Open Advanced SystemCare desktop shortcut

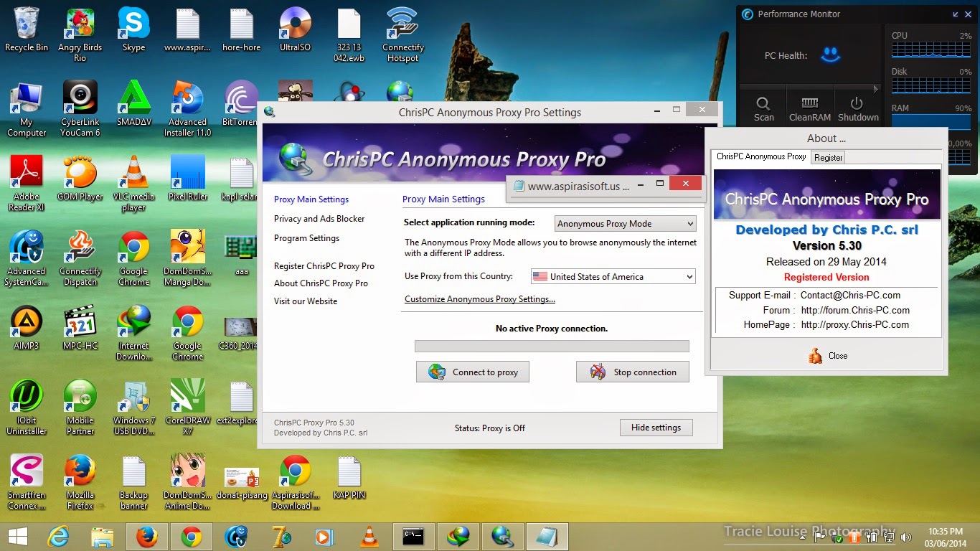pyautogui.click(x=27, y=259)
